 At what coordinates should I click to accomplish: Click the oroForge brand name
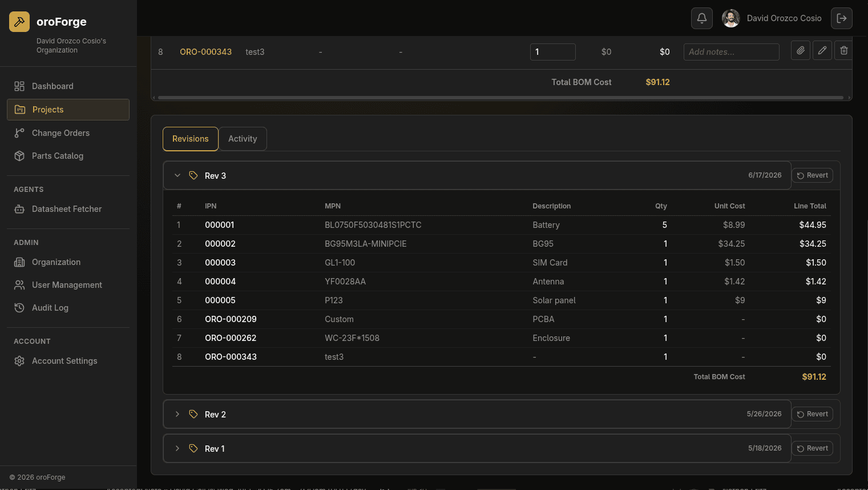(x=62, y=22)
